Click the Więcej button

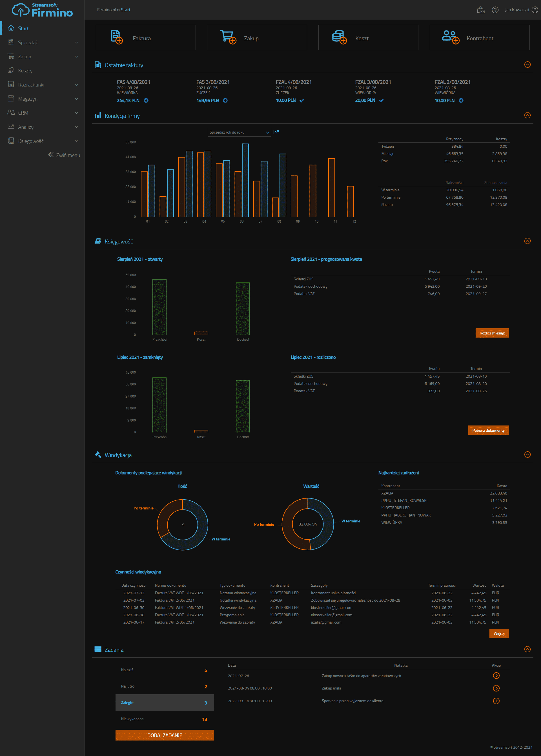499,633
